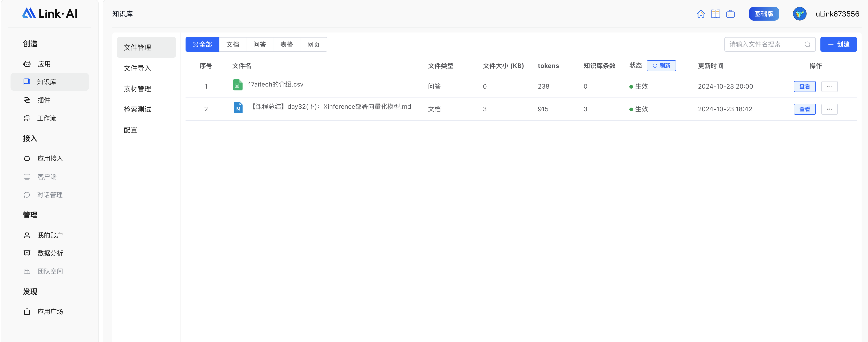Click the tokens value 915
Viewport: 868px width, 342px height.
pyautogui.click(x=543, y=109)
